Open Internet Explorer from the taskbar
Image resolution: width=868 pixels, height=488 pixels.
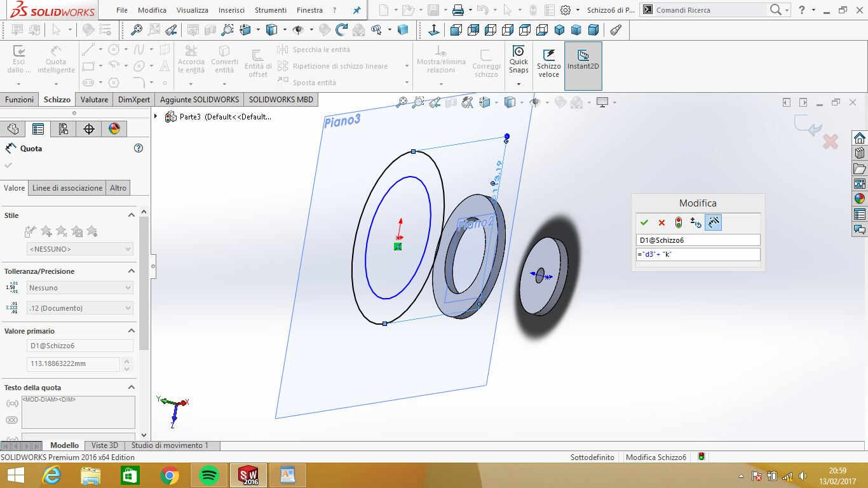coord(51,475)
